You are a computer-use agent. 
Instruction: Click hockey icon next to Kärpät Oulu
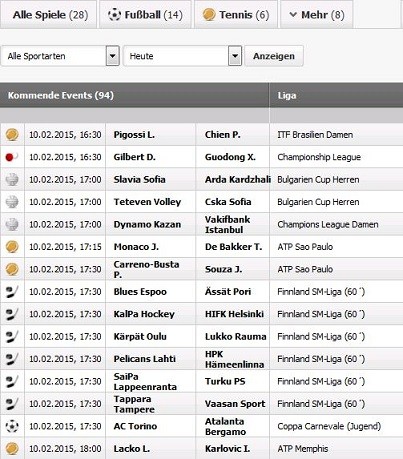pyautogui.click(x=12, y=336)
